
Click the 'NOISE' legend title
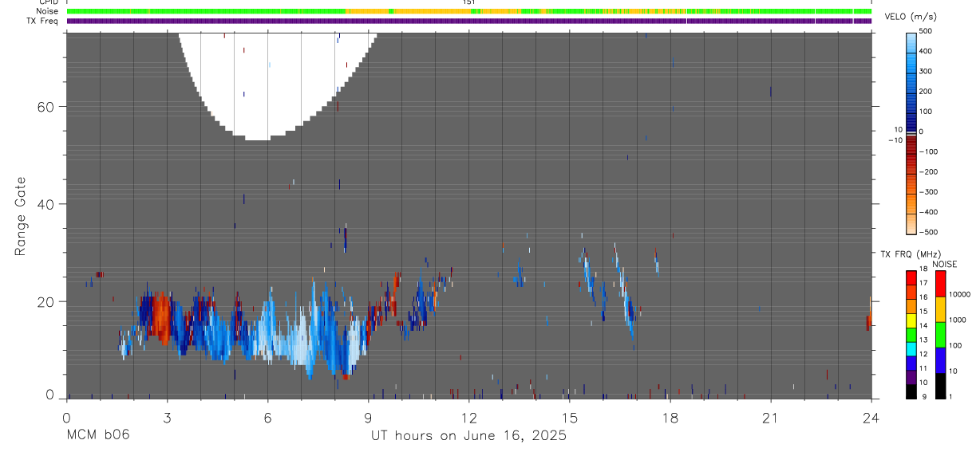click(944, 264)
